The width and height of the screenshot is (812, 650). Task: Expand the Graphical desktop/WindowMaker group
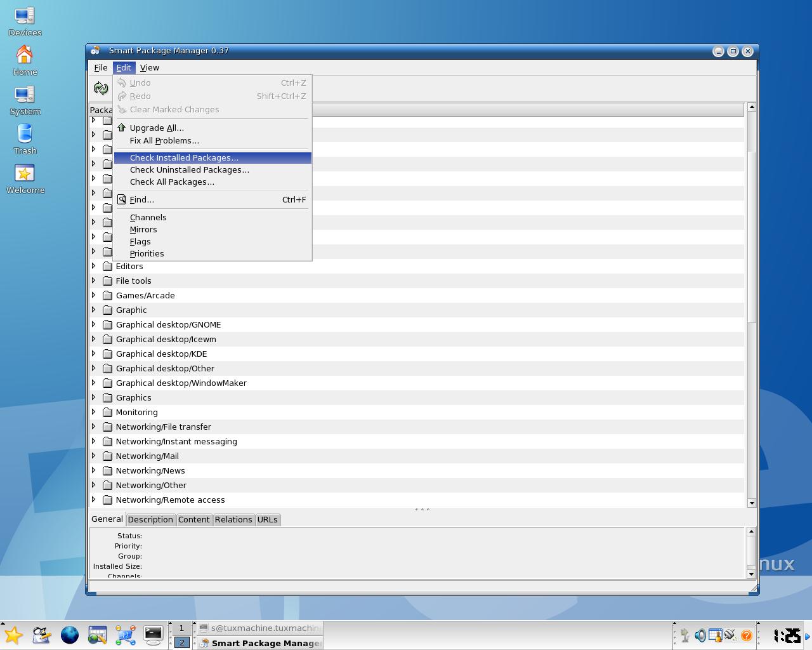point(94,383)
